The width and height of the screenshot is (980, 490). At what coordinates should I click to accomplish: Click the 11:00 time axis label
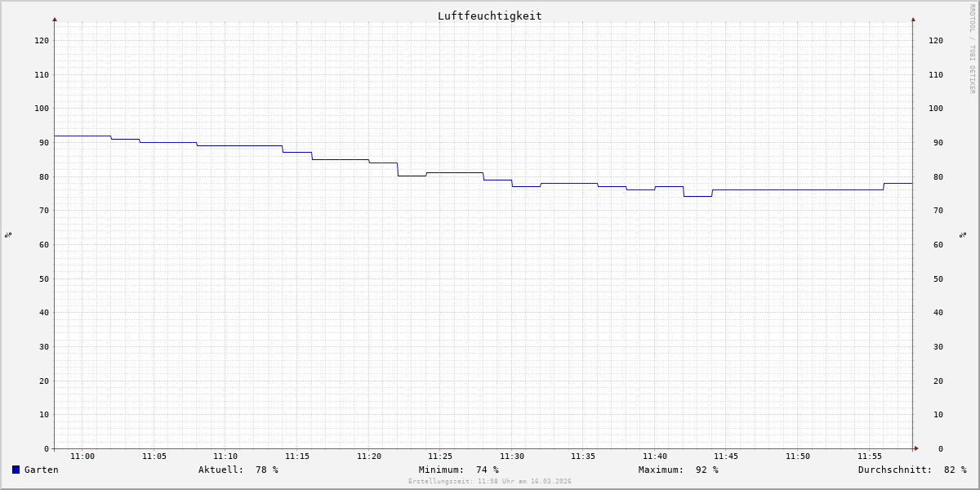pos(82,457)
